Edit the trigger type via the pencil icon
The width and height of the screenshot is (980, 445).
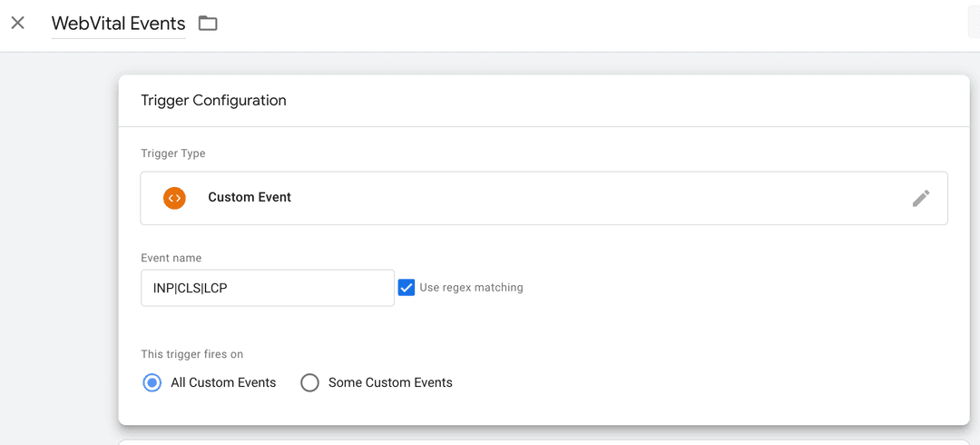(x=920, y=198)
